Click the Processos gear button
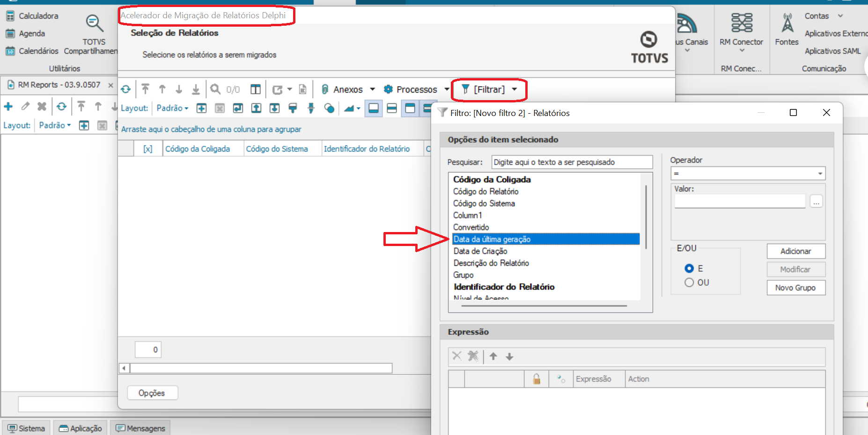Viewport: 868px width, 435px height. pos(411,89)
